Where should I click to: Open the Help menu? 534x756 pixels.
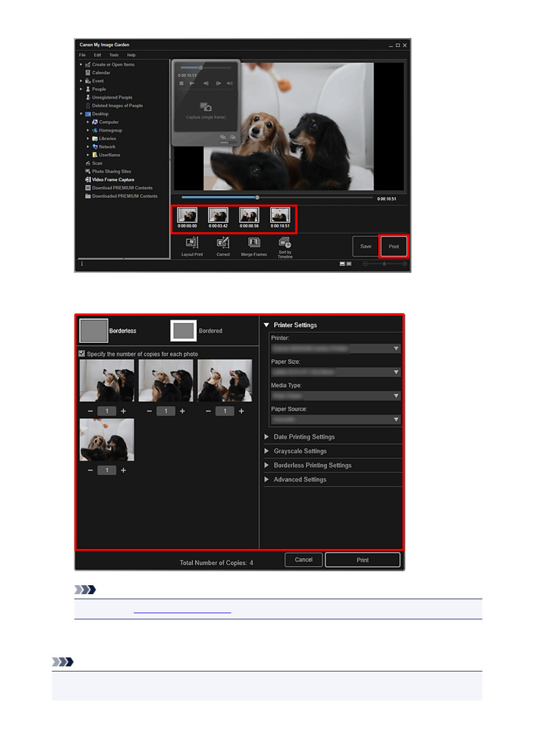click(x=131, y=55)
